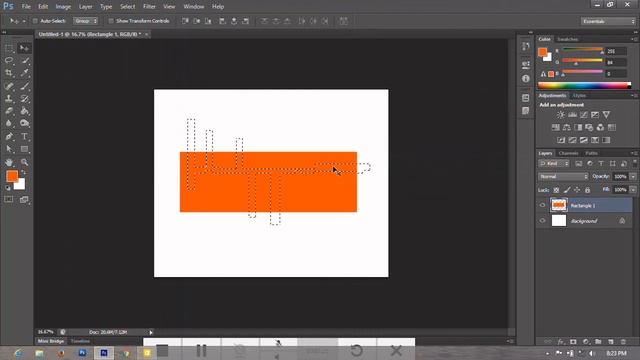The height and width of the screenshot is (360, 640).
Task: Open the layer filter Kind dropdown
Action: (554, 164)
